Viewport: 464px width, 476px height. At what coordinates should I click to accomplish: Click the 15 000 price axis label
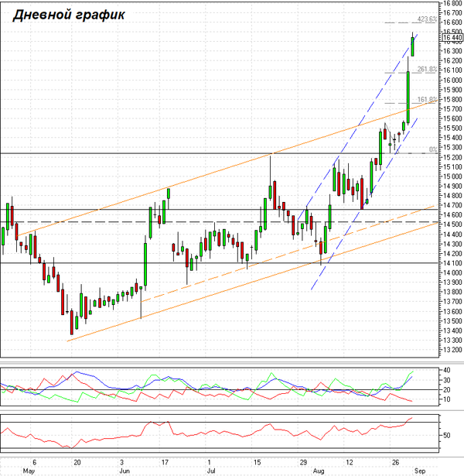click(452, 176)
